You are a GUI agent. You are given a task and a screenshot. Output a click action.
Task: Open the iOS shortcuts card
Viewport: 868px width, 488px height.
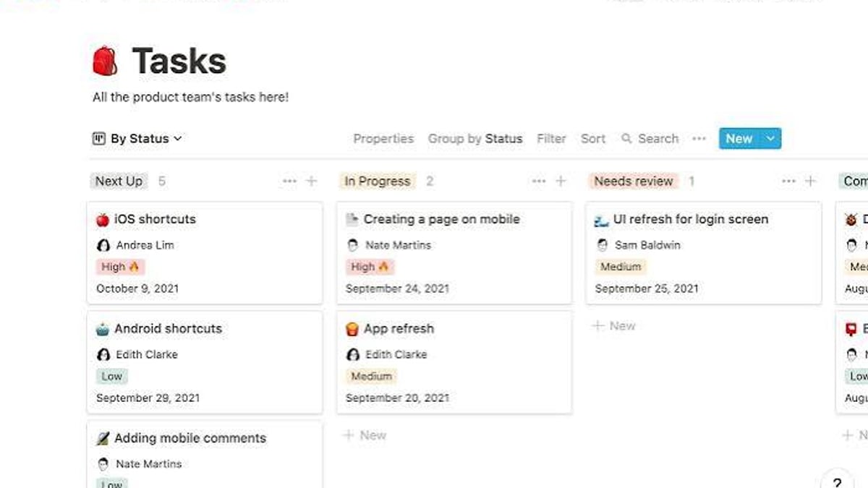(x=205, y=253)
